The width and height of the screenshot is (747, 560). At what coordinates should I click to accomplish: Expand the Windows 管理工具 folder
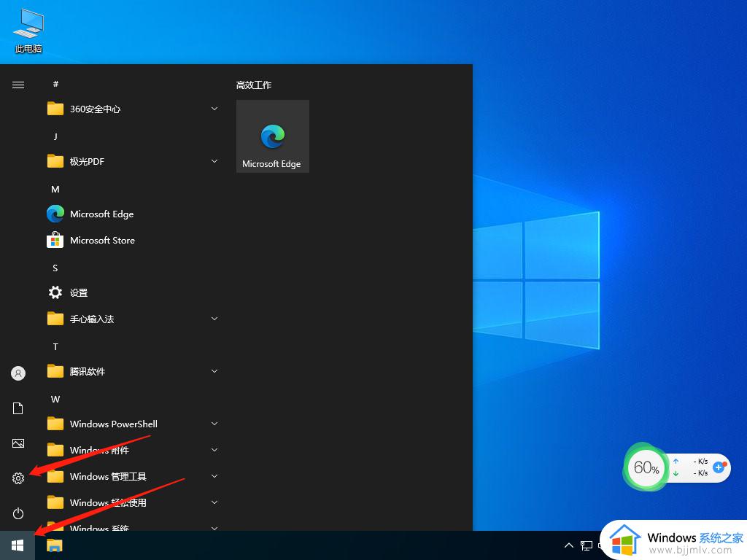tap(131, 475)
